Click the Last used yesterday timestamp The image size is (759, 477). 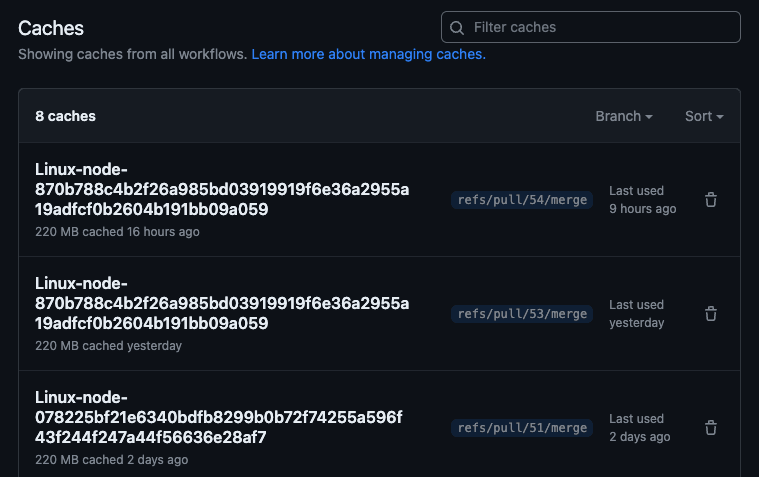click(x=636, y=314)
